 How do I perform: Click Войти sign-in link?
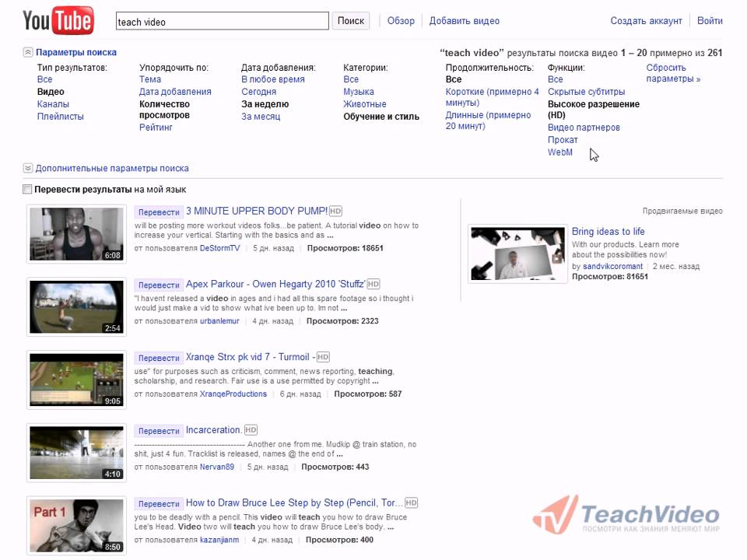[710, 21]
